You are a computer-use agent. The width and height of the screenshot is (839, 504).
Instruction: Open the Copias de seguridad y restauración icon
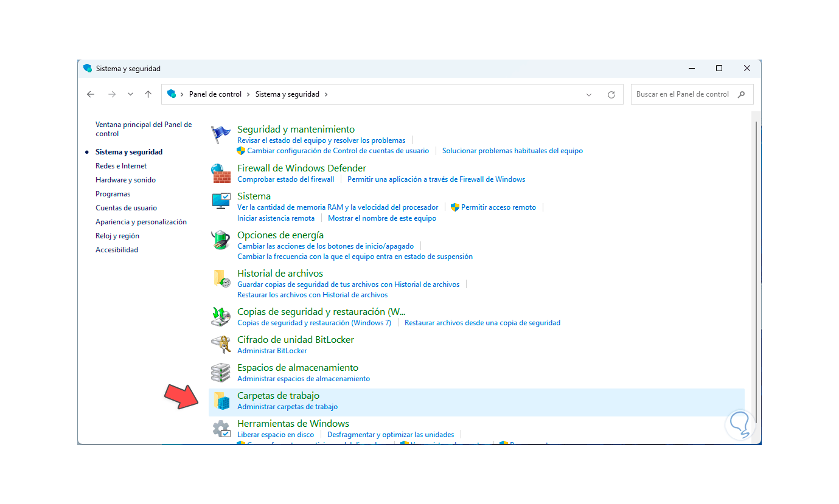pos(221,317)
